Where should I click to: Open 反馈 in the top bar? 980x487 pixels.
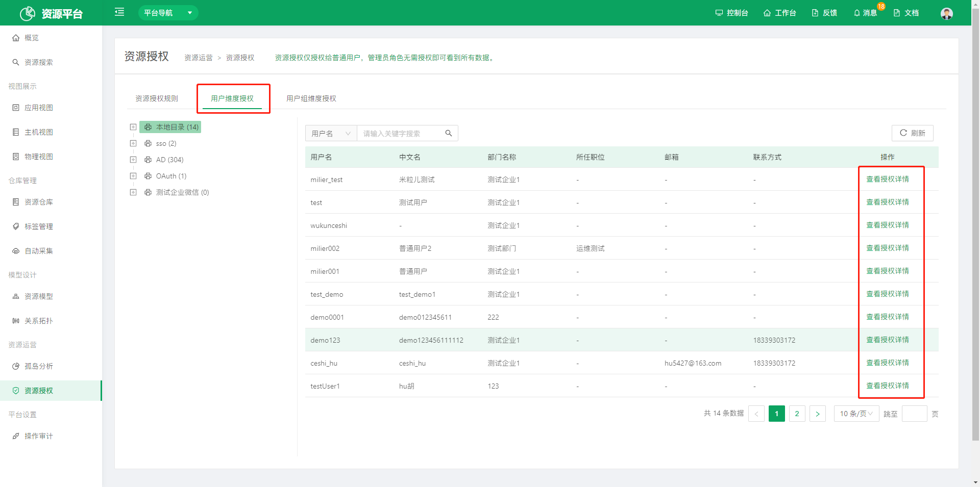(x=824, y=13)
